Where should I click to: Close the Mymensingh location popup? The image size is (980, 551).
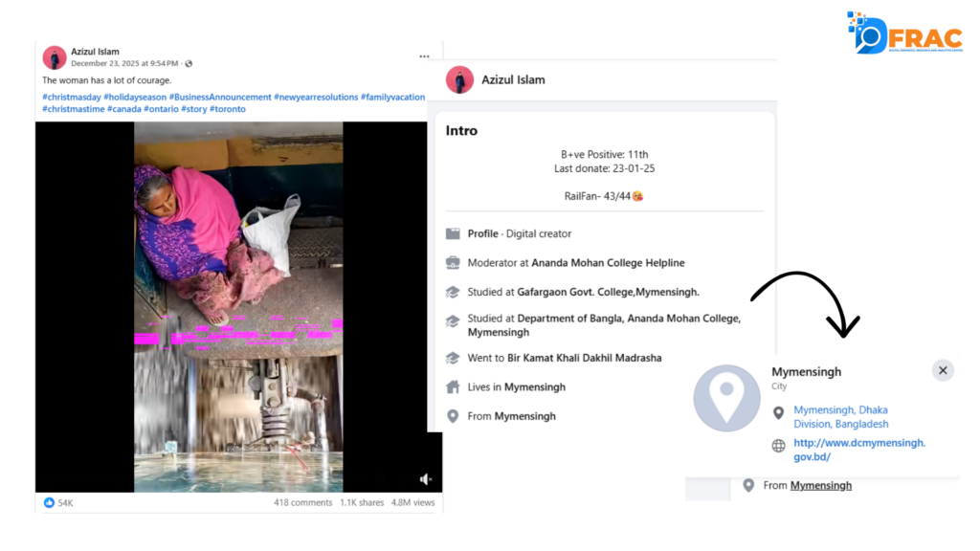click(942, 370)
